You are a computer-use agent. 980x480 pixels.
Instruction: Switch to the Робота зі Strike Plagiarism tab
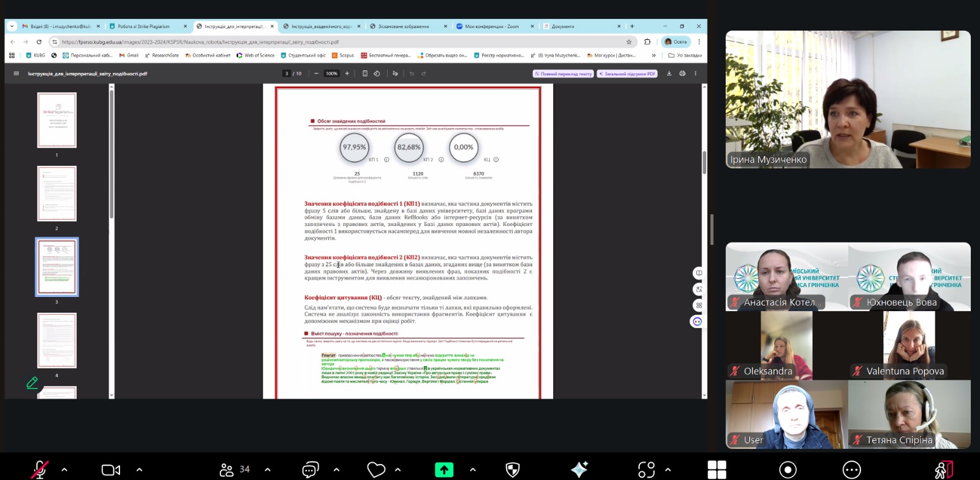(x=144, y=26)
